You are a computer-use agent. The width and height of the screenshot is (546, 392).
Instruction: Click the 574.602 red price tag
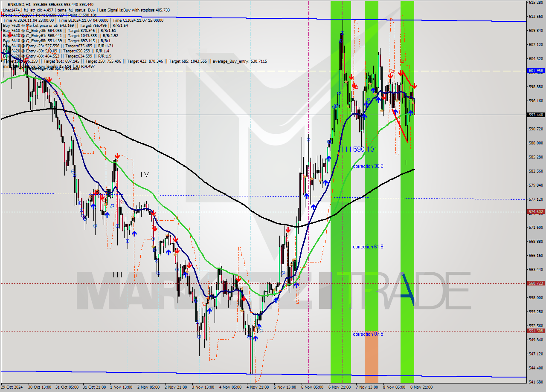tap(536, 212)
